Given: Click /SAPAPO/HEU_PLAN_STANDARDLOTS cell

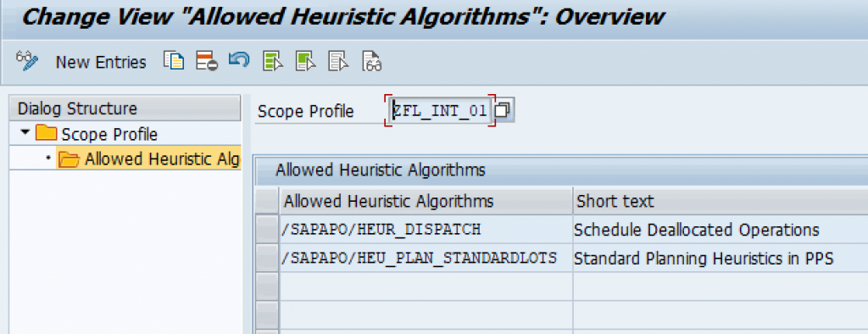Looking at the screenshot, I should coord(426,258).
